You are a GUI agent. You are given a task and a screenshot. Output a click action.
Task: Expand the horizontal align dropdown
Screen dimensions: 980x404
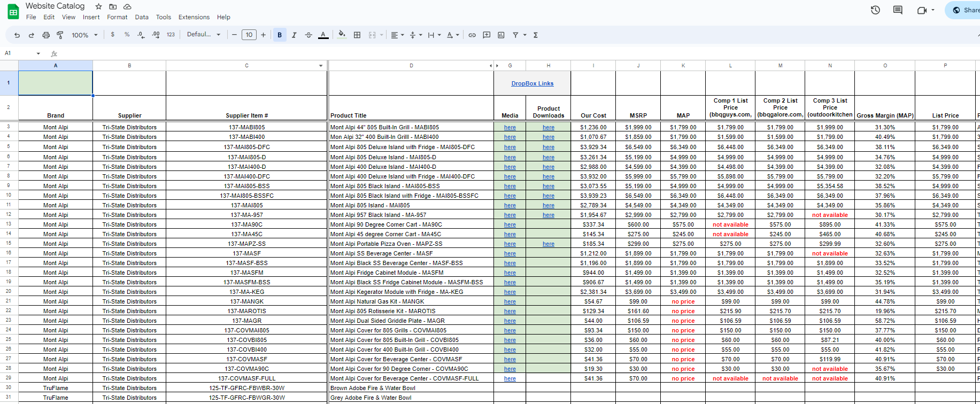tap(397, 35)
